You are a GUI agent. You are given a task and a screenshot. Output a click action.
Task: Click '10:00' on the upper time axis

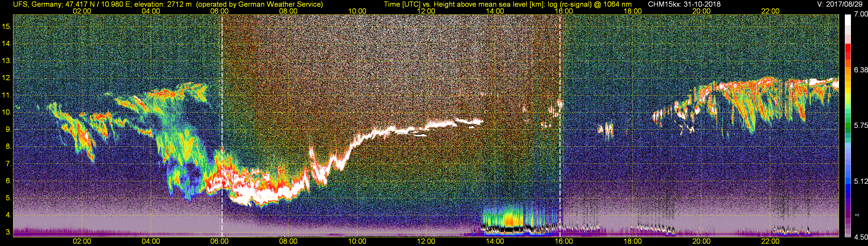click(357, 11)
